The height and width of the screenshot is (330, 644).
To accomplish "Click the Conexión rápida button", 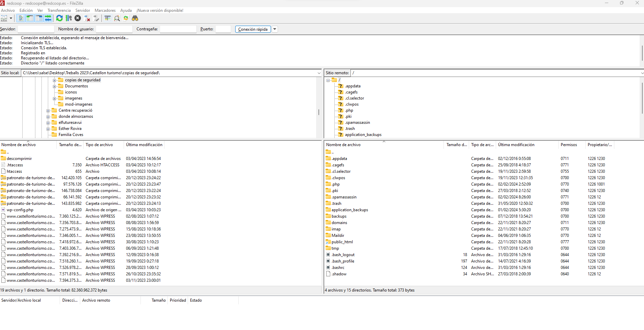I will tap(253, 29).
